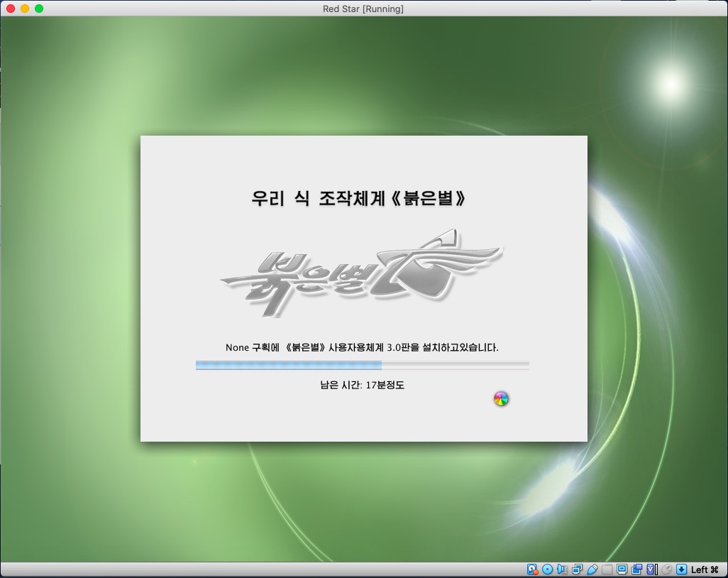
Task: Minimize the VM window with yellow button
Action: pos(25,9)
